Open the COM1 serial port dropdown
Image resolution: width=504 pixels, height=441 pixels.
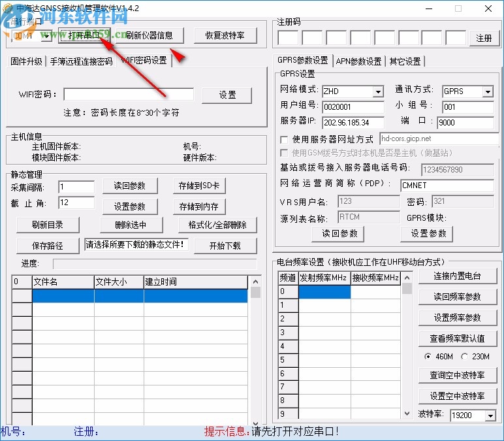point(46,36)
